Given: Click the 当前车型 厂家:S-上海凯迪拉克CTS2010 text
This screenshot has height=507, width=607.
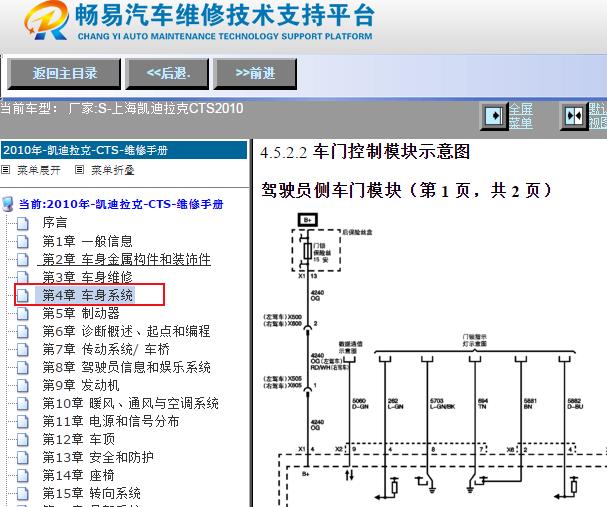Looking at the screenshot, I should [x=122, y=108].
